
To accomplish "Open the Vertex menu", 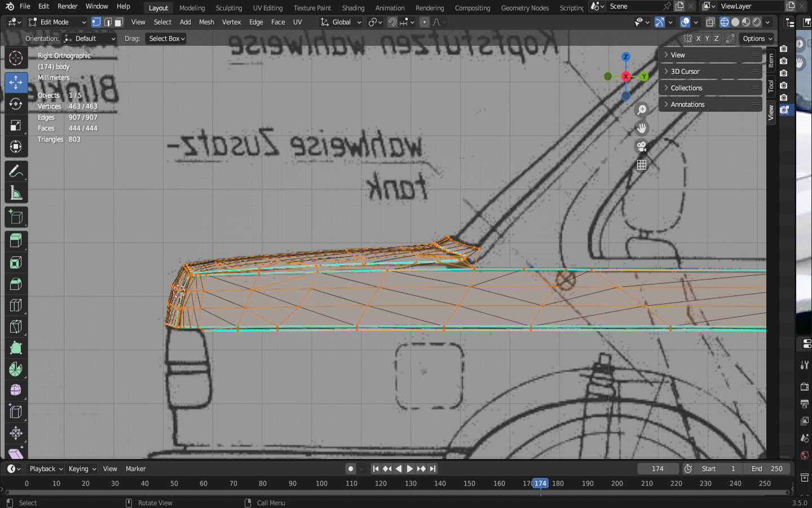I will click(x=231, y=22).
